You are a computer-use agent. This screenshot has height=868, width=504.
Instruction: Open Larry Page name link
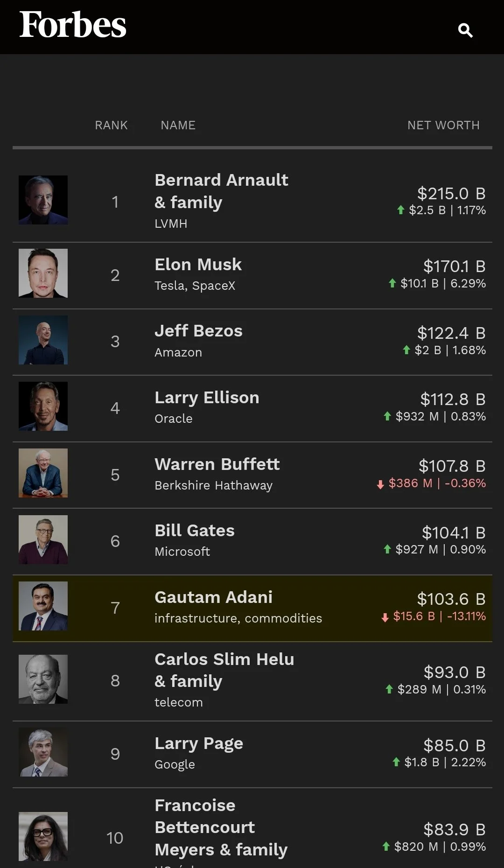(199, 743)
